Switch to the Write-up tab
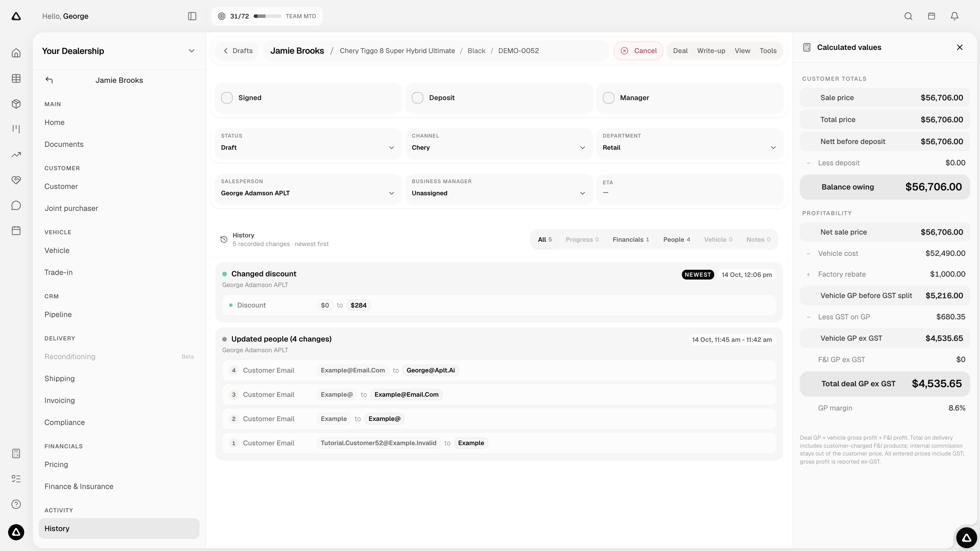 click(x=711, y=51)
